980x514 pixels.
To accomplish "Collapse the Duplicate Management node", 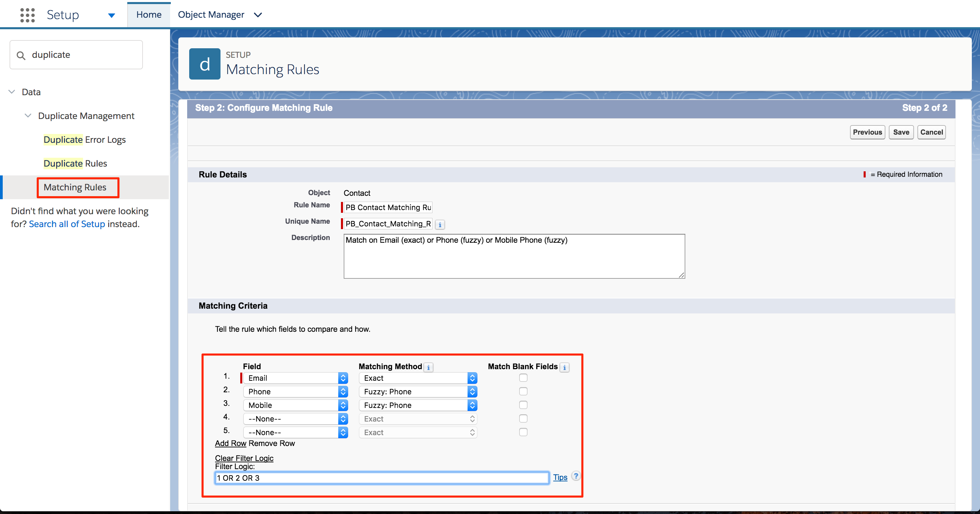I will 28,116.
